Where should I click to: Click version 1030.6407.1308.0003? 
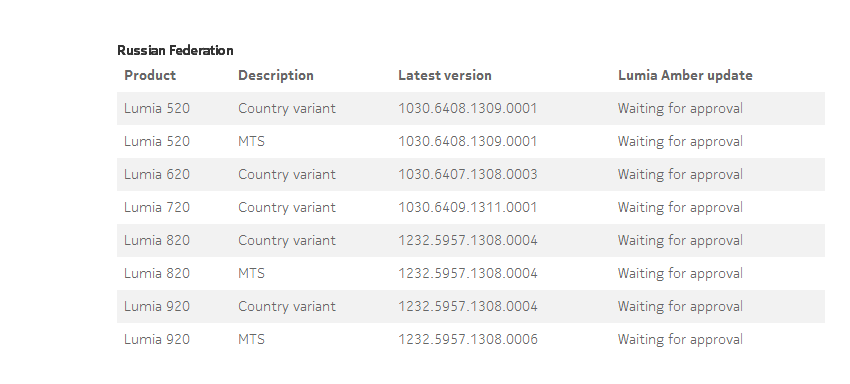point(468,175)
